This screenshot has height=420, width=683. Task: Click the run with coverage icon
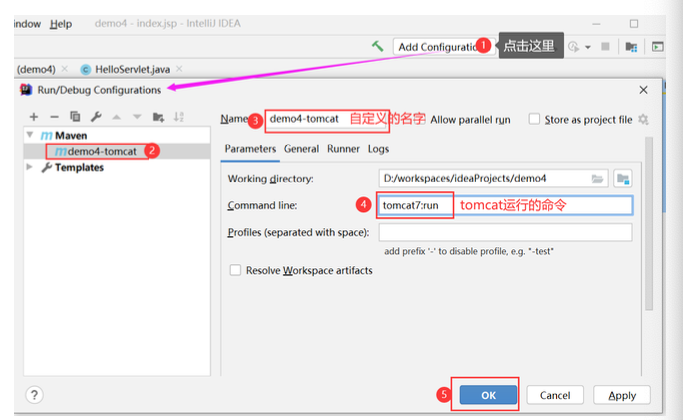click(574, 47)
